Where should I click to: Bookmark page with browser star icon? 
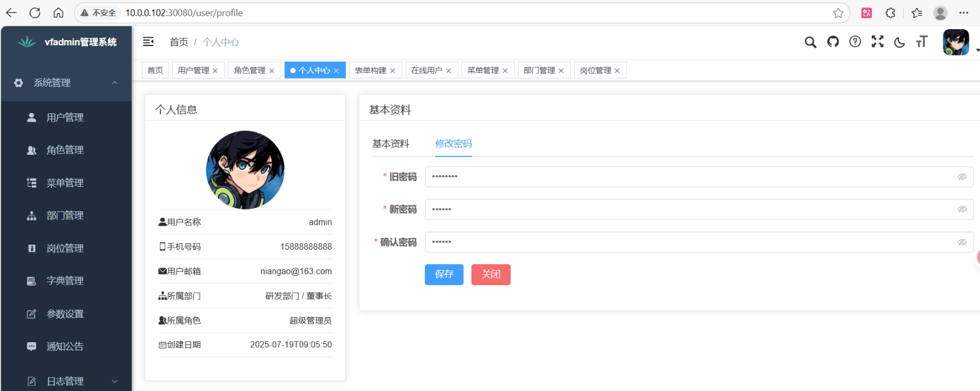(838, 13)
